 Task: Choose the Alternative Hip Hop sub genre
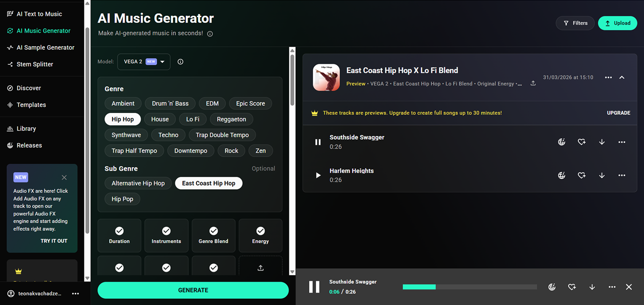pos(138,183)
